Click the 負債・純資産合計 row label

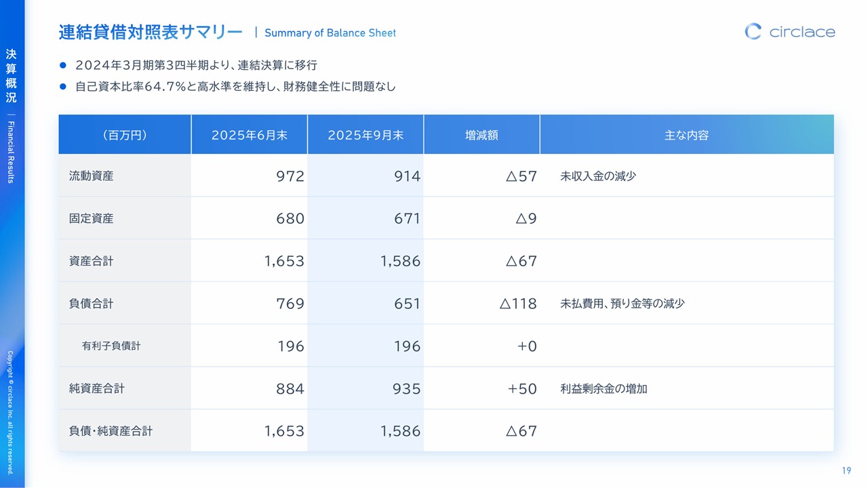pos(111,431)
